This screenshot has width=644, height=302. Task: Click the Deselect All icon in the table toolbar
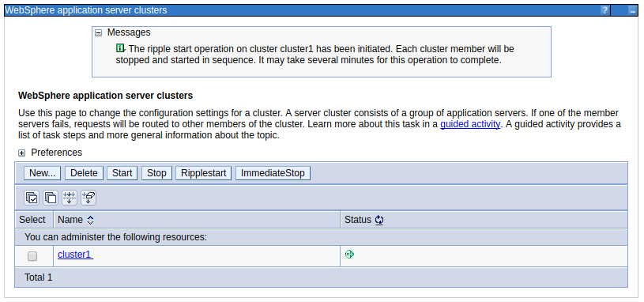(51, 198)
